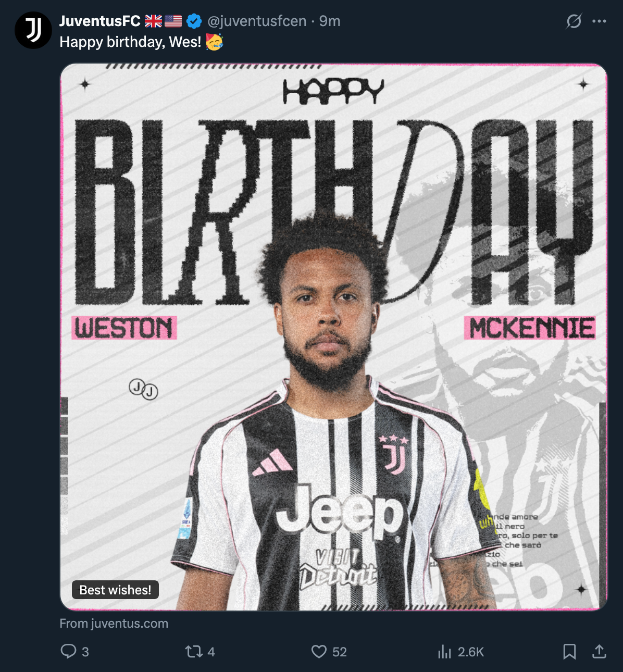Open Grok explain-this-post icon
The width and height of the screenshot is (623, 672).
(574, 21)
